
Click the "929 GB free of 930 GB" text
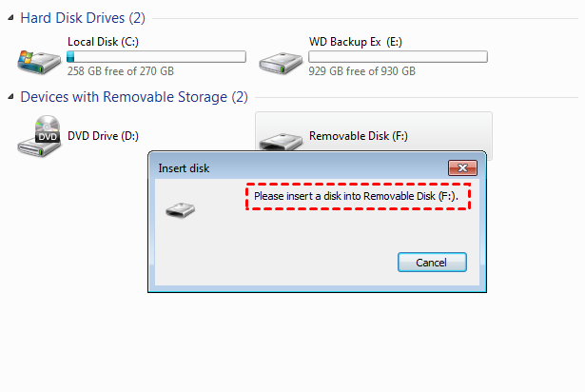pyautogui.click(x=361, y=71)
